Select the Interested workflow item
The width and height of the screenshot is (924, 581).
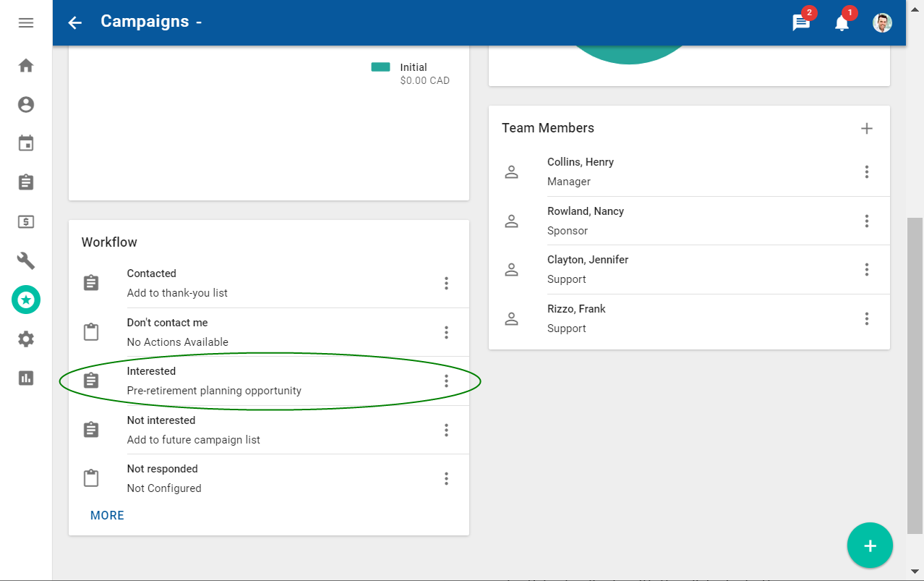tap(214, 381)
